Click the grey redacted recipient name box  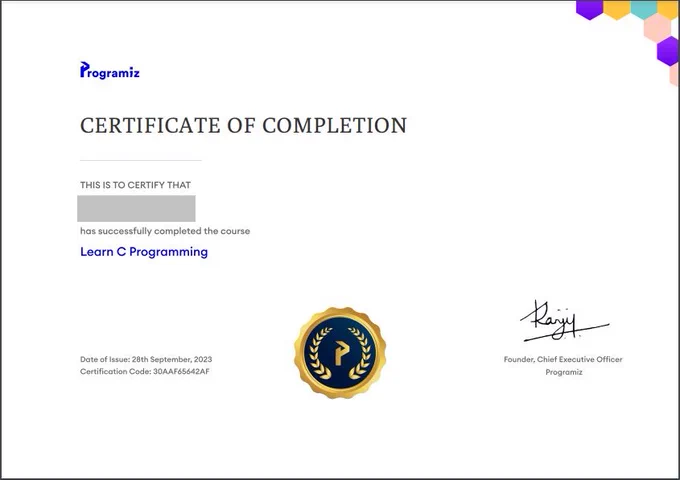click(x=136, y=209)
